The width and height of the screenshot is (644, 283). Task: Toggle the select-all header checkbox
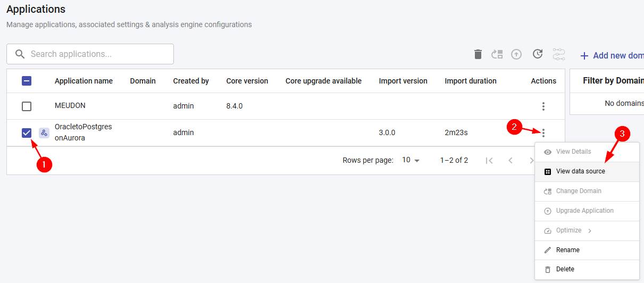(27, 81)
